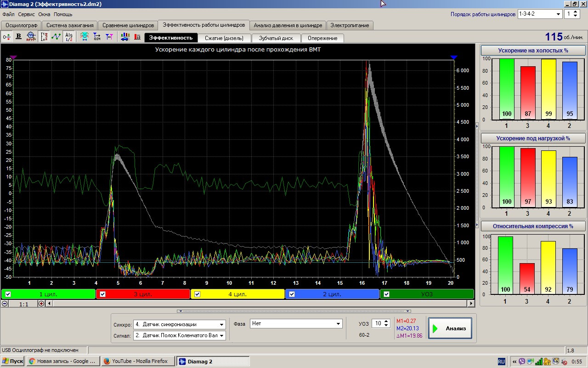The height and width of the screenshot is (368, 588).
Task: Uncheck the 4 цил. trace checkbox
Action: click(198, 294)
